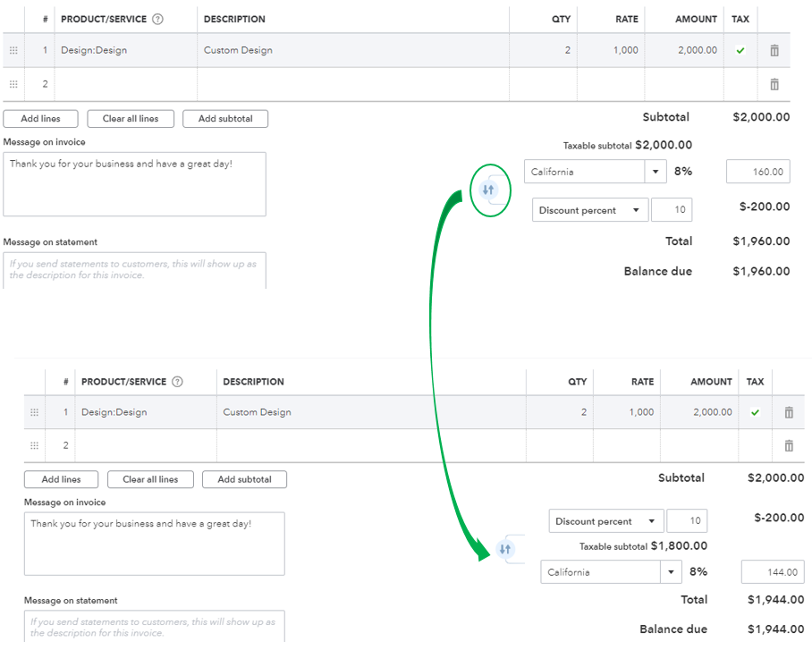This screenshot has height=650, width=812.
Task: Click reorder arrows icon in lower invoice
Action: point(505,550)
